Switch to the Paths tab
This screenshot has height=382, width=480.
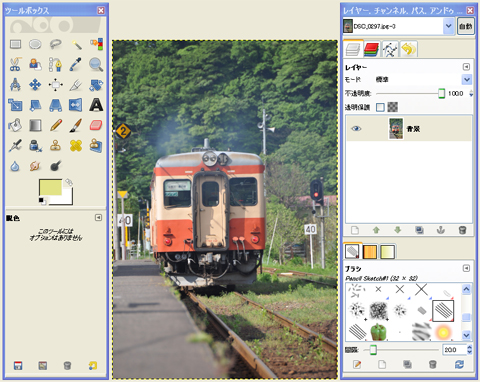390,50
